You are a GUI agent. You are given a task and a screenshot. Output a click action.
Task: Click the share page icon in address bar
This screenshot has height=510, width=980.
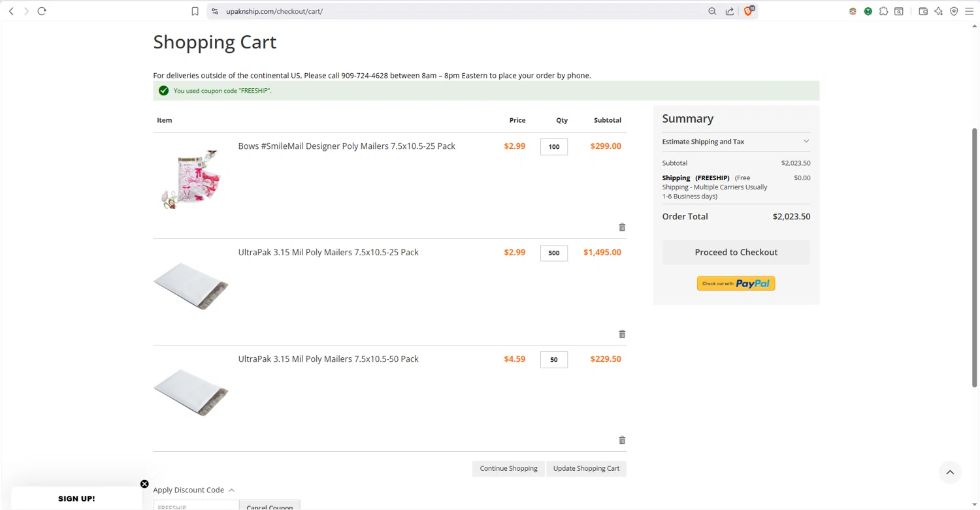pos(730,11)
